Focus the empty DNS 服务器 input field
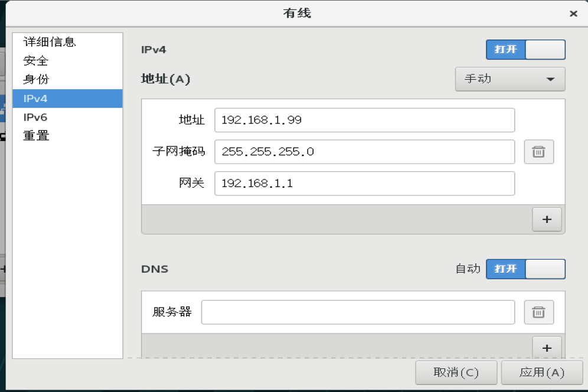This screenshot has width=588, height=392. (x=358, y=312)
